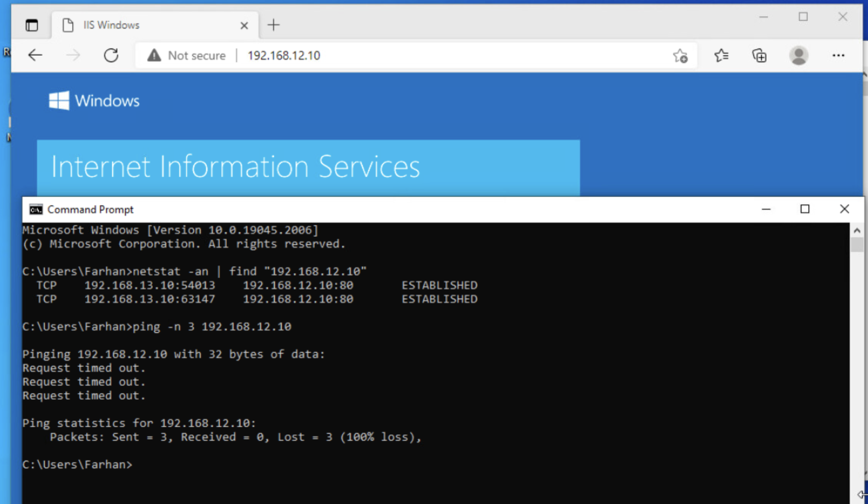Image resolution: width=868 pixels, height=504 pixels.
Task: Add this page to favorites star
Action: [x=680, y=56]
